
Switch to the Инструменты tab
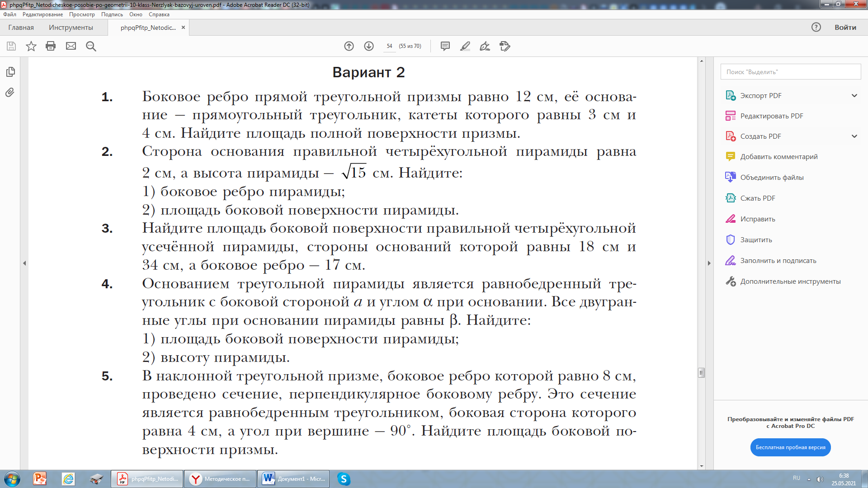[71, 28]
